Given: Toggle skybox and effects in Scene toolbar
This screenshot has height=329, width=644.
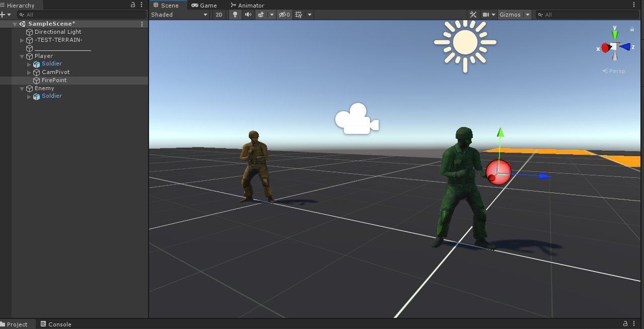Looking at the screenshot, I should coord(261,15).
